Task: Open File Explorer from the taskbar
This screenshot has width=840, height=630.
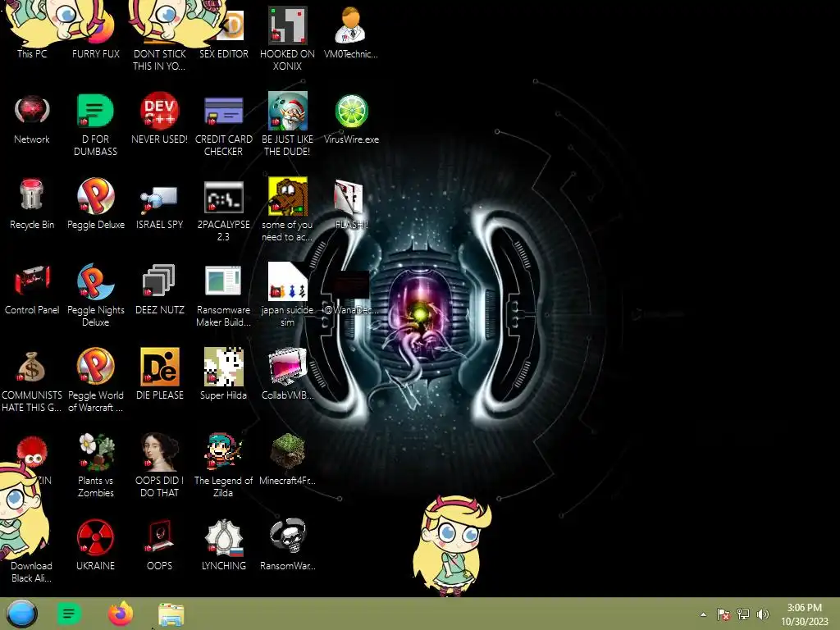Action: 171,614
